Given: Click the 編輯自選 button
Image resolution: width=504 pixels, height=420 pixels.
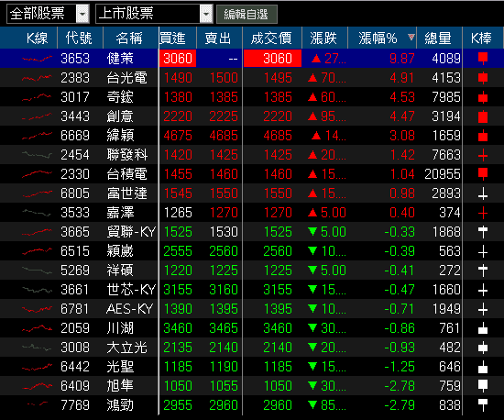Looking at the screenshot, I should (247, 14).
